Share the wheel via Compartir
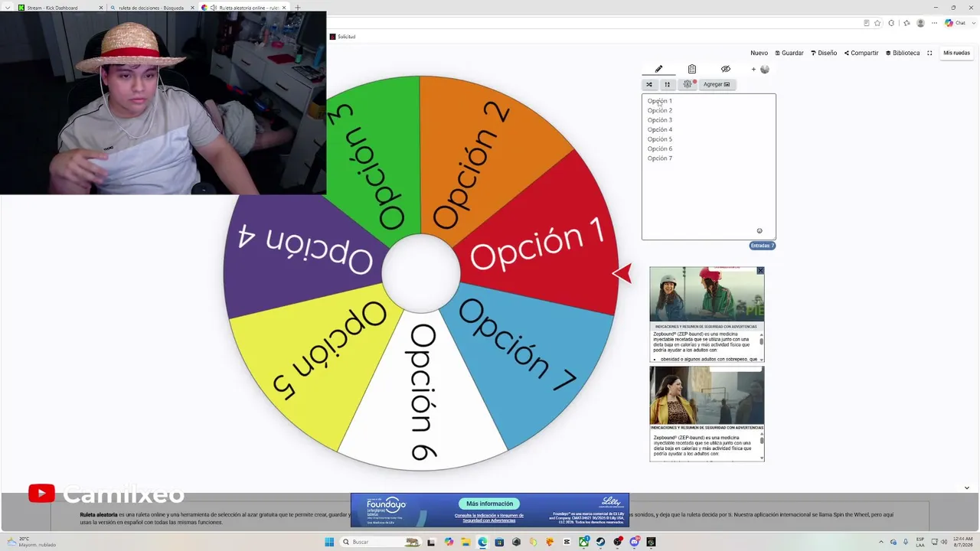 click(x=861, y=53)
